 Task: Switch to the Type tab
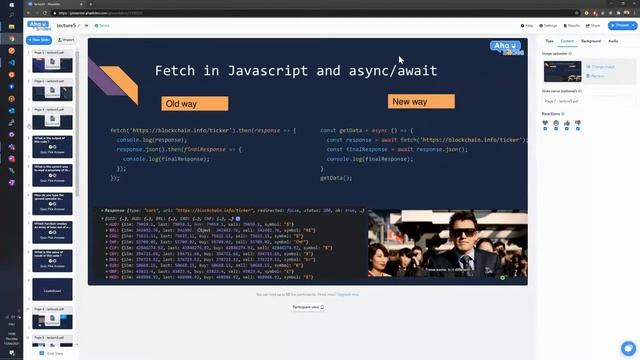tap(549, 41)
